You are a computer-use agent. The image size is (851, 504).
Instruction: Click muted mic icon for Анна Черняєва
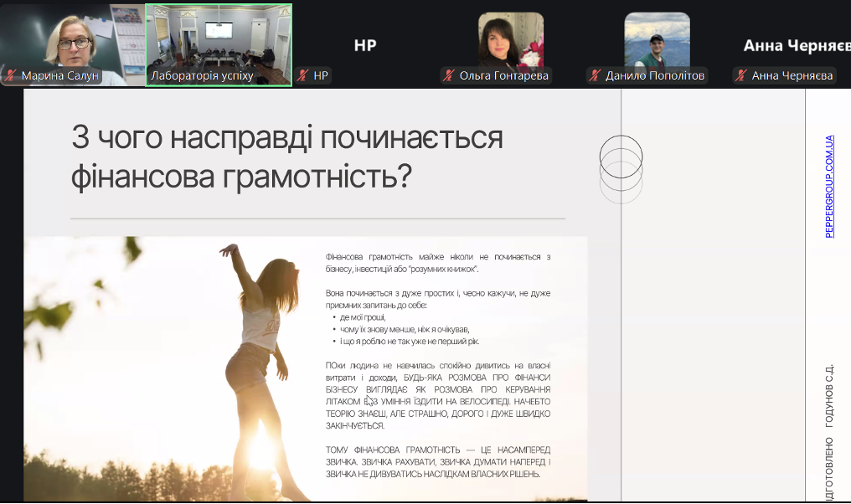tap(740, 76)
